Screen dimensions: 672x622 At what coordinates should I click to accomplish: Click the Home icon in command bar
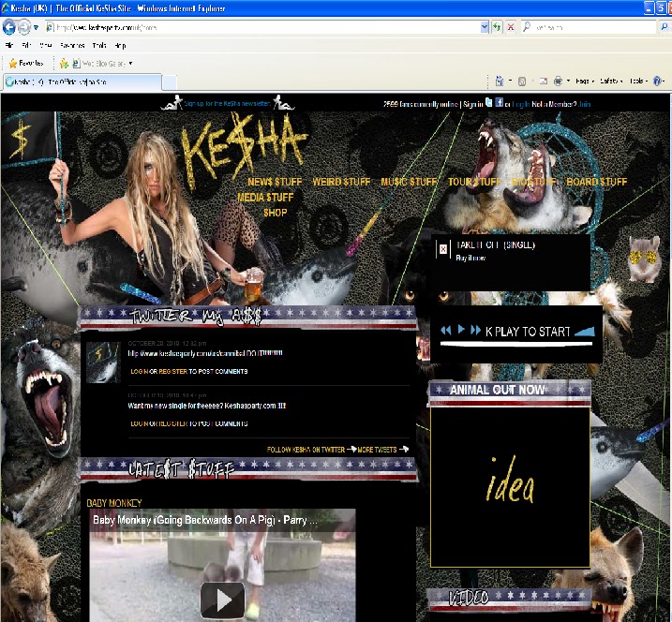500,81
